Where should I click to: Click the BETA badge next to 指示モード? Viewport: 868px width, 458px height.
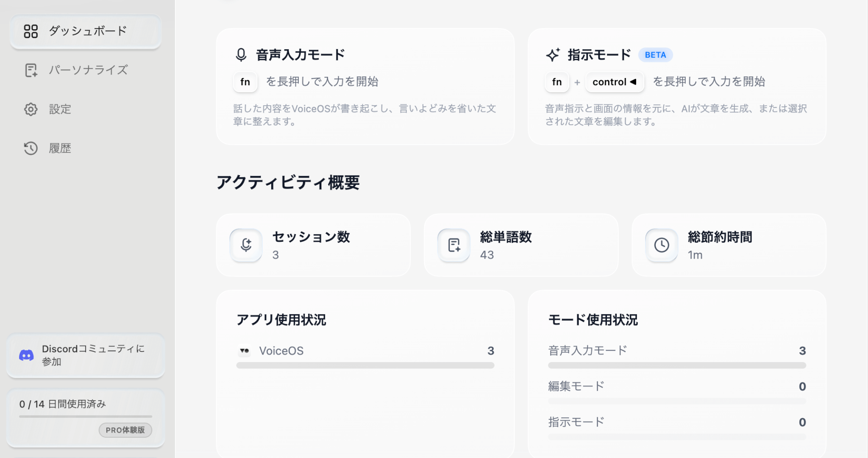[x=655, y=55]
